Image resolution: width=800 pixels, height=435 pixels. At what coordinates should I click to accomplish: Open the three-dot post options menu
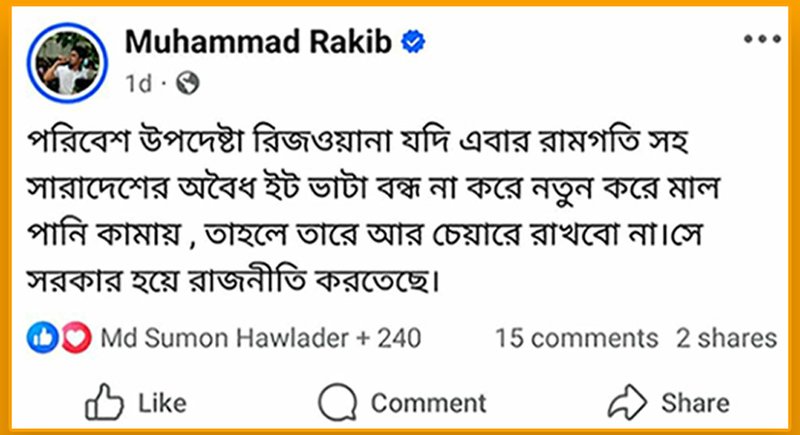pyautogui.click(x=762, y=42)
